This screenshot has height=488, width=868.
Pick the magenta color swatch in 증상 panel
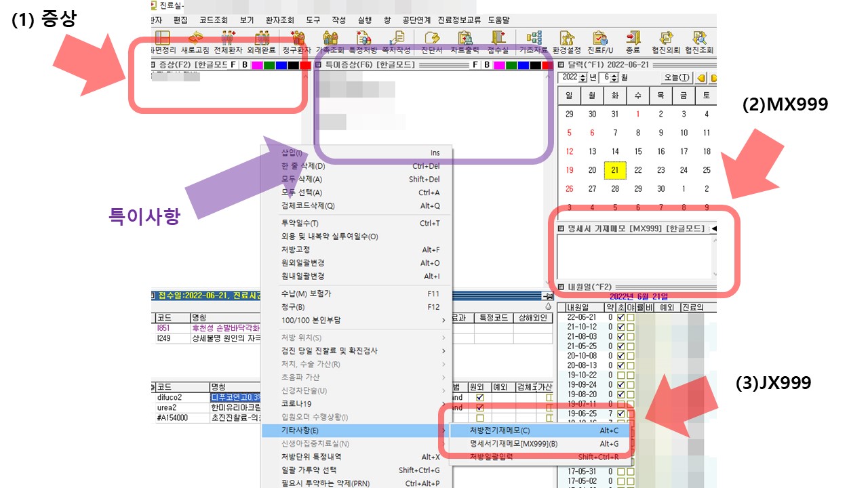click(x=256, y=65)
